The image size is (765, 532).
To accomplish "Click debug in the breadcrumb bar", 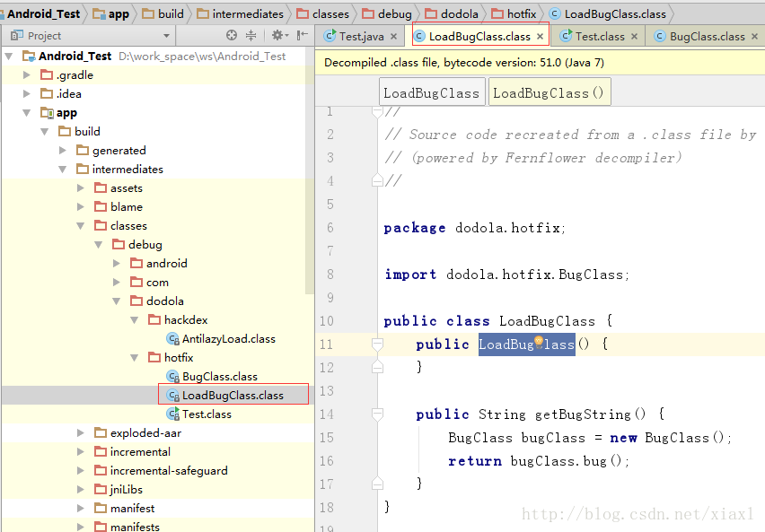I will [x=387, y=14].
